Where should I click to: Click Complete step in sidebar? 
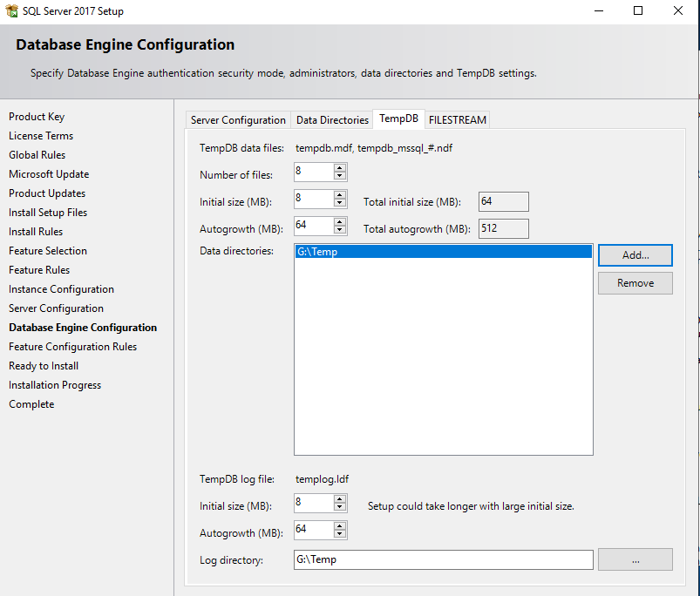pos(31,404)
